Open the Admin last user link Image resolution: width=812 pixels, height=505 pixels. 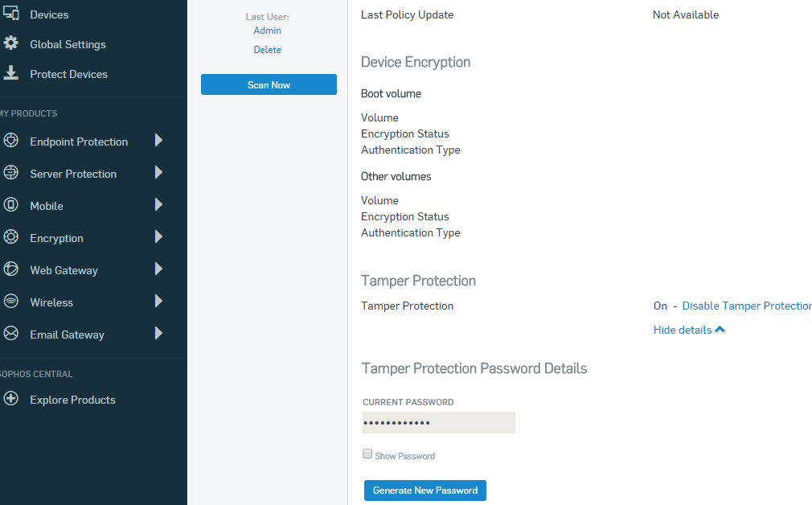tap(267, 31)
